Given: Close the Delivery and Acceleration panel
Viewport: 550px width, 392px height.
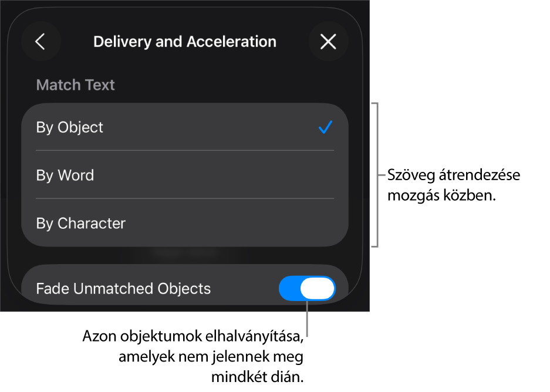Looking at the screenshot, I should 328,42.
